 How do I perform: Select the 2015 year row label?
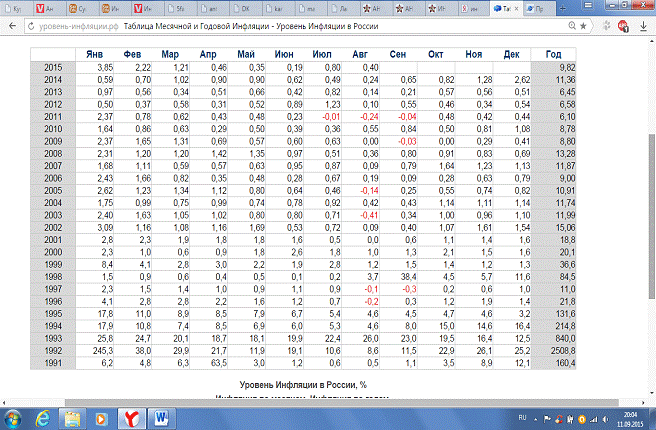pyautogui.click(x=55, y=66)
